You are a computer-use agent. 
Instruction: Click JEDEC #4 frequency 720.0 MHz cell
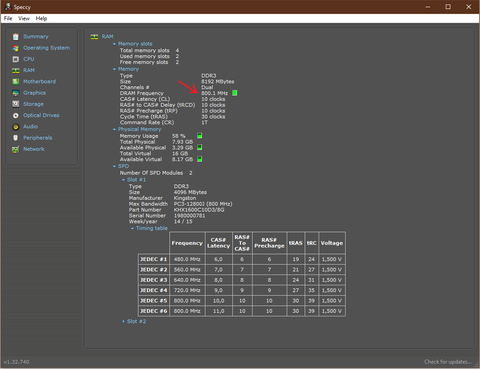[187, 290]
